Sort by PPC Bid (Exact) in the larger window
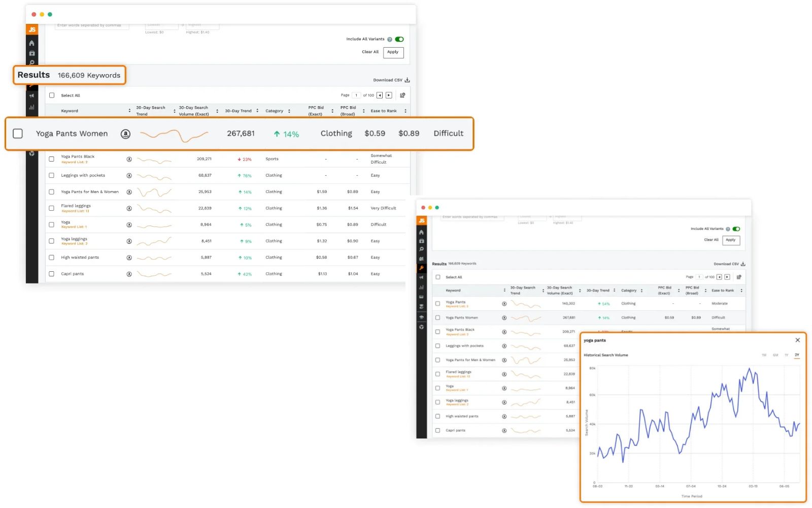The width and height of the screenshot is (812, 508). click(332, 111)
